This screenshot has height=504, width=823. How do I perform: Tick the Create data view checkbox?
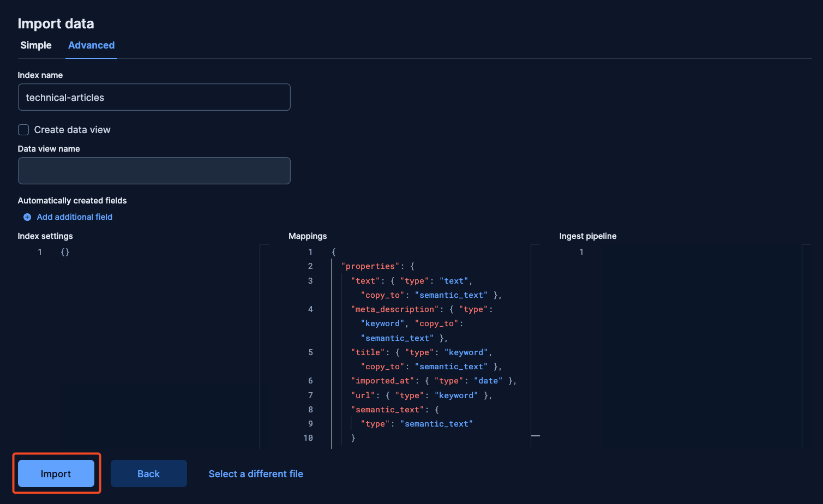click(23, 130)
